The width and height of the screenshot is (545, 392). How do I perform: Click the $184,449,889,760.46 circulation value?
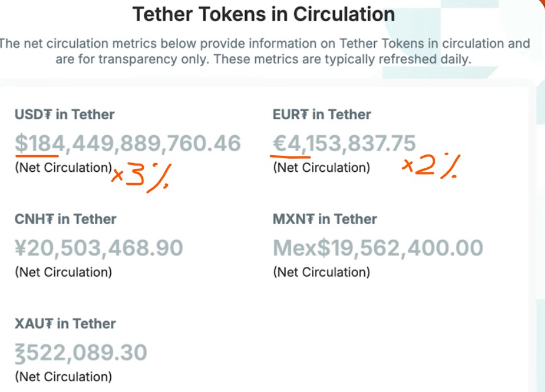(128, 143)
